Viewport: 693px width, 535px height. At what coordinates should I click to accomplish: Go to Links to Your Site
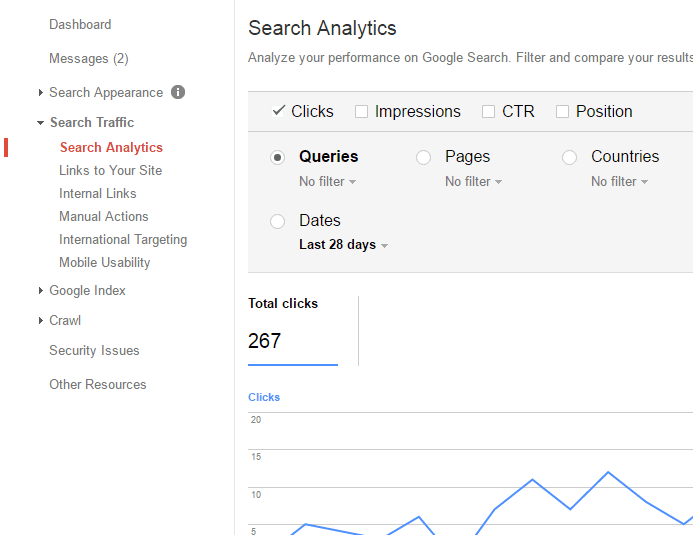tap(110, 170)
